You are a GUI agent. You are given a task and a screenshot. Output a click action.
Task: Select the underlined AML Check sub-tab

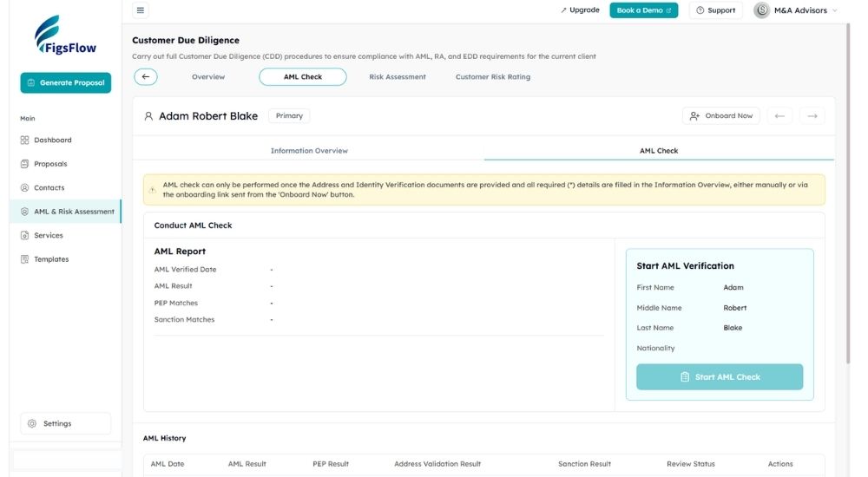pos(659,151)
